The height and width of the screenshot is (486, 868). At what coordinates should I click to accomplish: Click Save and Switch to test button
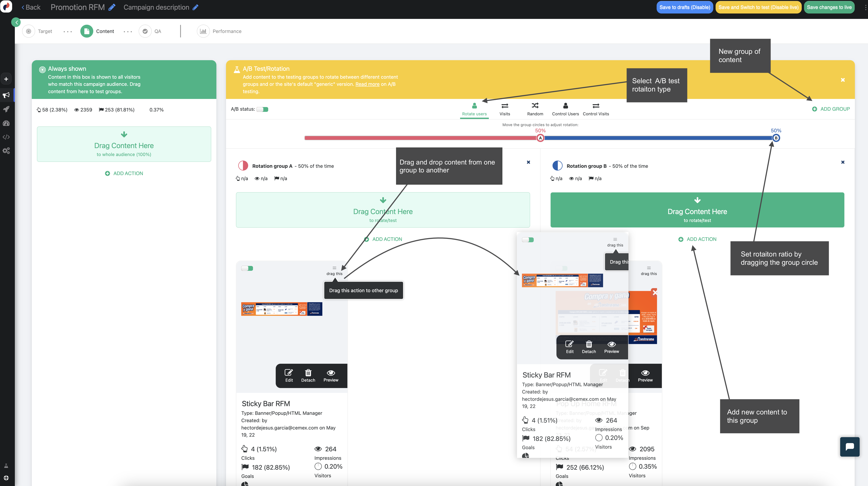pos(758,7)
